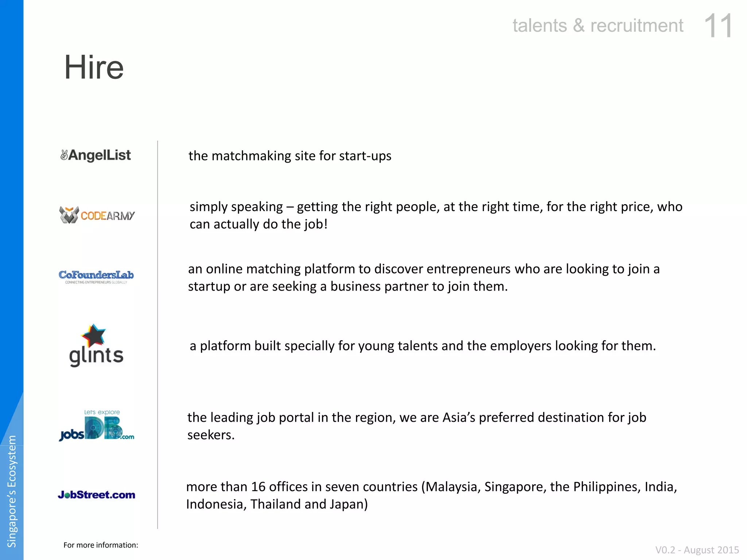The image size is (747, 560).
Task: Click the slide number 11
Action: pyautogui.click(x=718, y=26)
